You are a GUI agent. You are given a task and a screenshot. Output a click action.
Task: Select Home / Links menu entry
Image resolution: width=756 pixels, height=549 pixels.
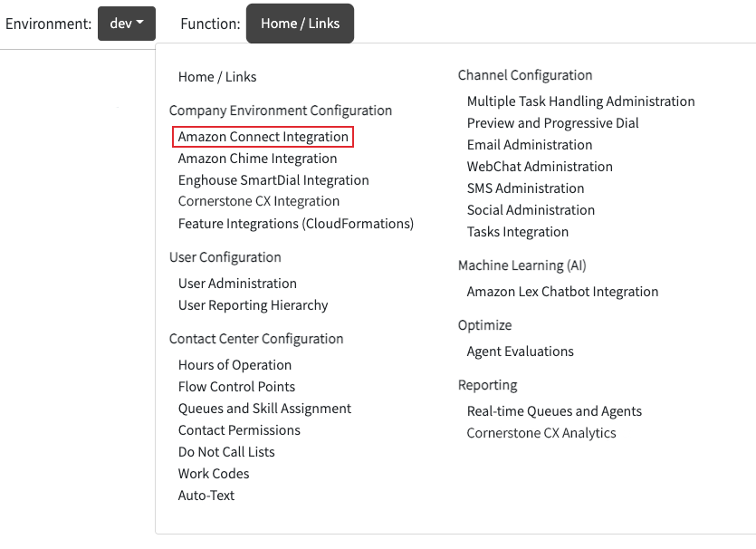(x=217, y=77)
